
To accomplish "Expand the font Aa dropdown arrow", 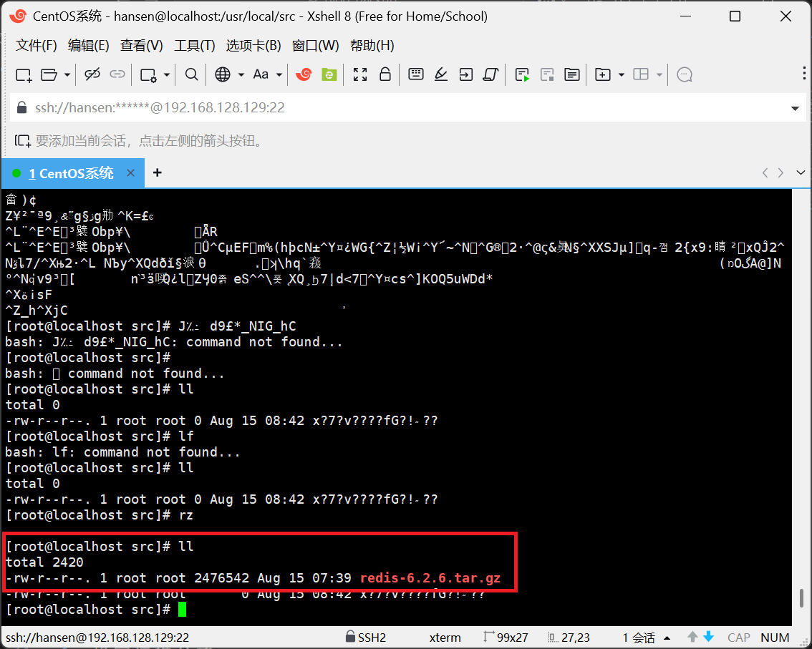I will 279,74.
